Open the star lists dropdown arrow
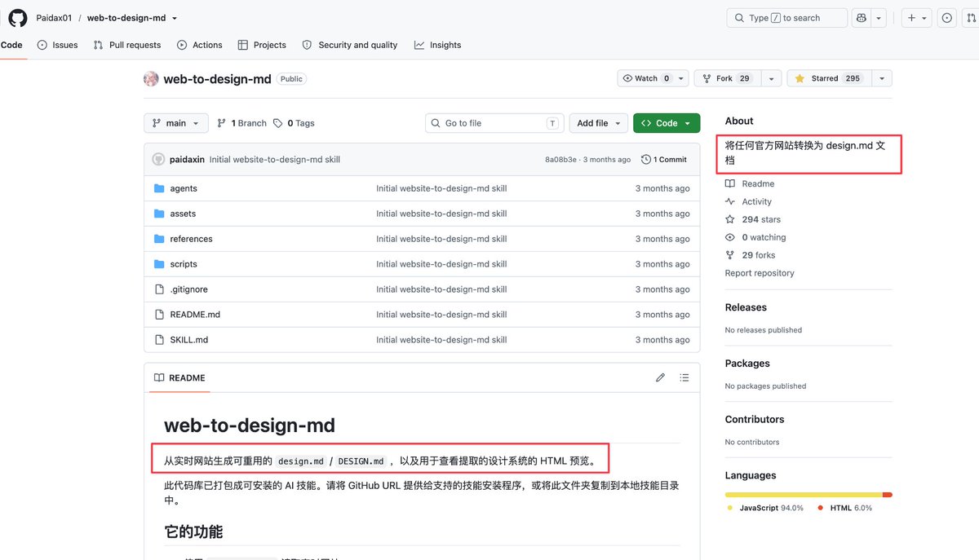Viewport: 979px width, 560px height. pos(882,78)
